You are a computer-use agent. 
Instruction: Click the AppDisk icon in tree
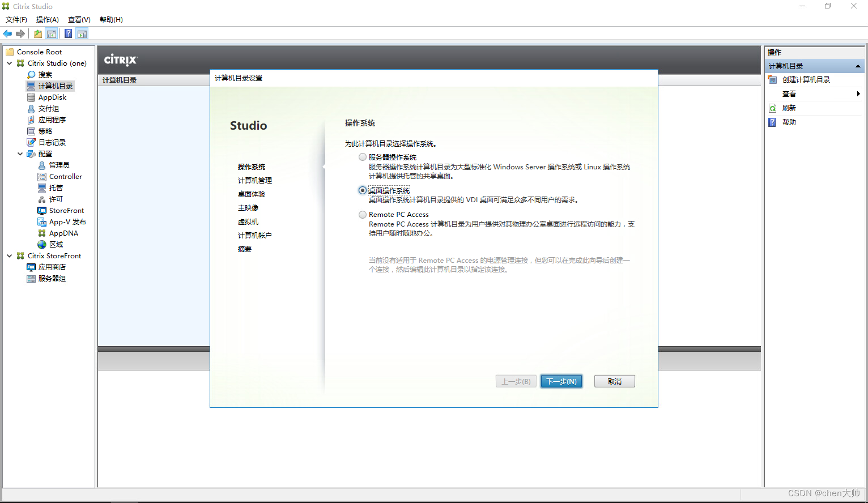(x=31, y=97)
